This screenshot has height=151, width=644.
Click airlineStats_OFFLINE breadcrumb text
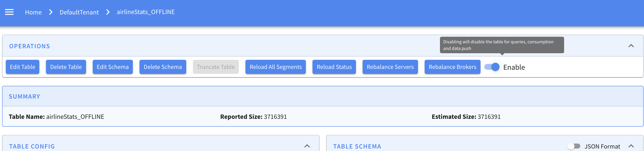click(x=145, y=12)
